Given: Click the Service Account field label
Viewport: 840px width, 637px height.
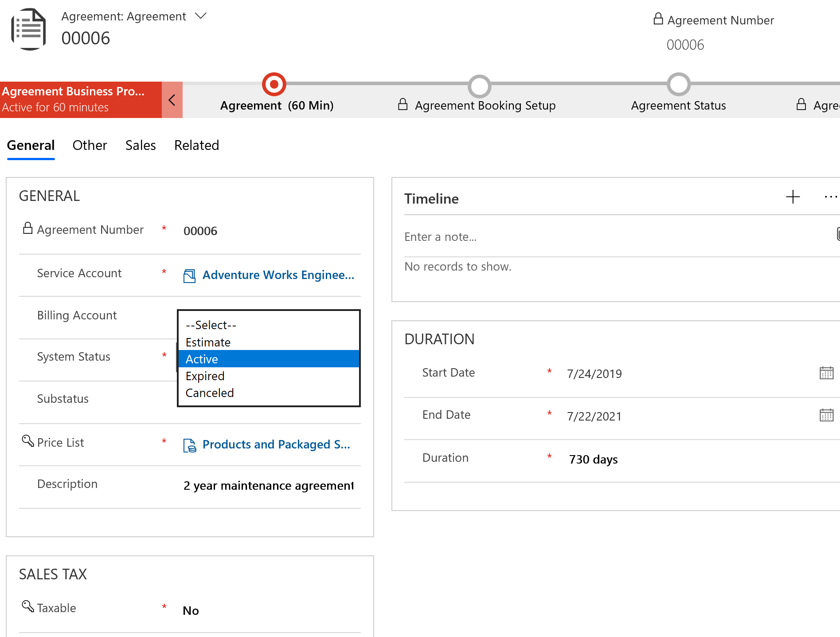Looking at the screenshot, I should pyautogui.click(x=79, y=273).
